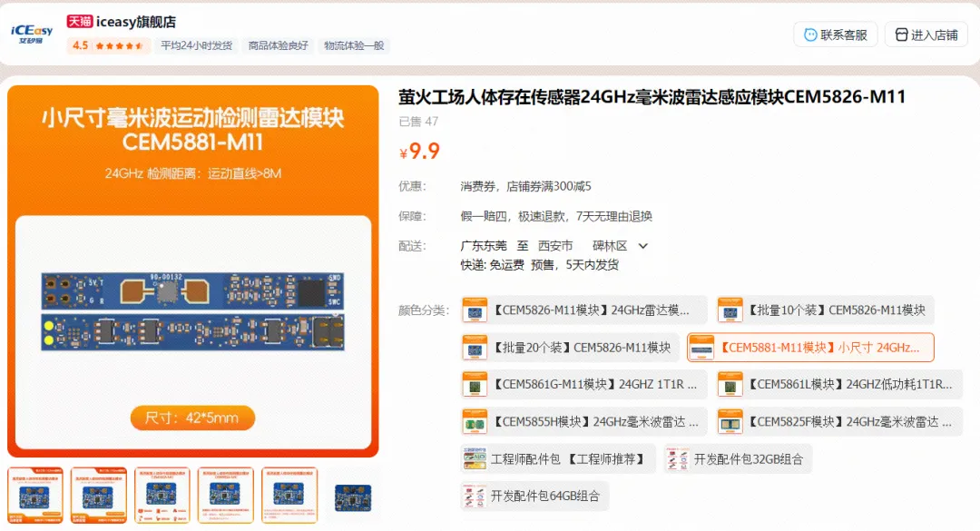Select option 工程师配件包【工程师推荐】

click(558, 459)
